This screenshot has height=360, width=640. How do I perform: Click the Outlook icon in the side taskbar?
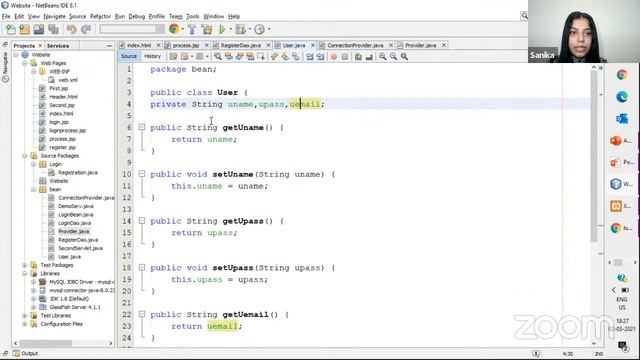622,119
